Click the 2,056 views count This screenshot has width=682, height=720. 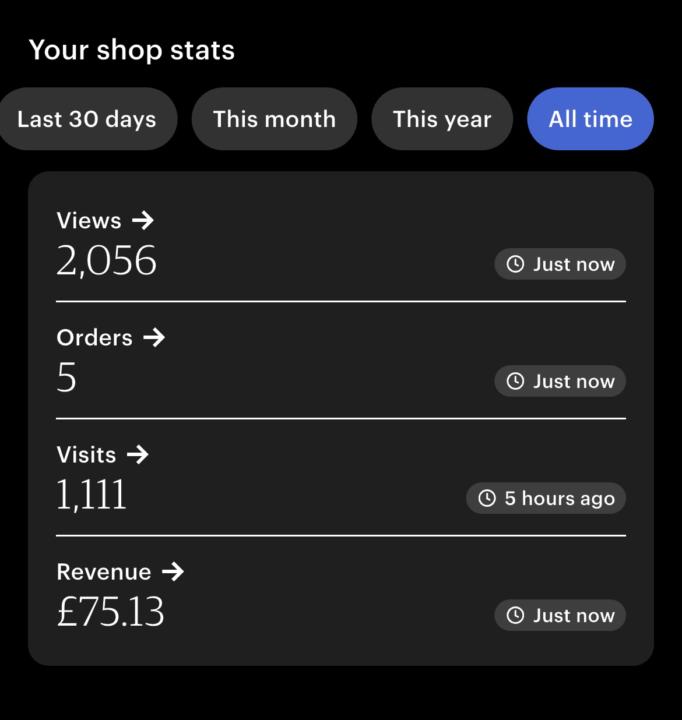tap(107, 261)
